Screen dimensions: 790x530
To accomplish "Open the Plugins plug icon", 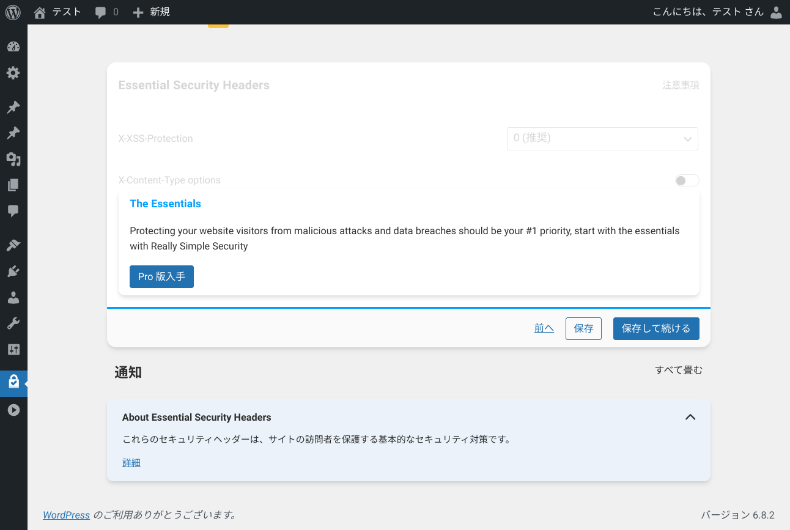I will [x=13, y=271].
